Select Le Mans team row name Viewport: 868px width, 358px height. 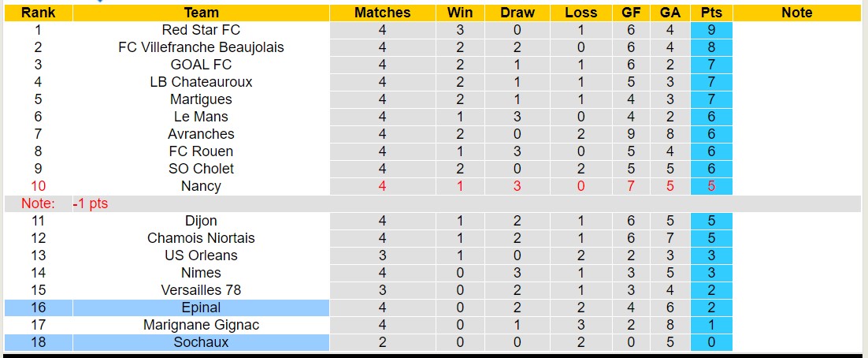point(201,117)
